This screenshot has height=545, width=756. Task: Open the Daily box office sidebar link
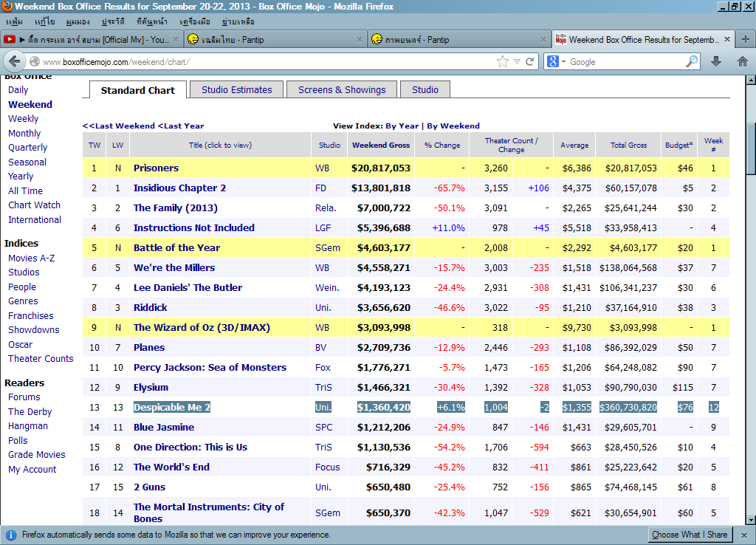pos(18,89)
